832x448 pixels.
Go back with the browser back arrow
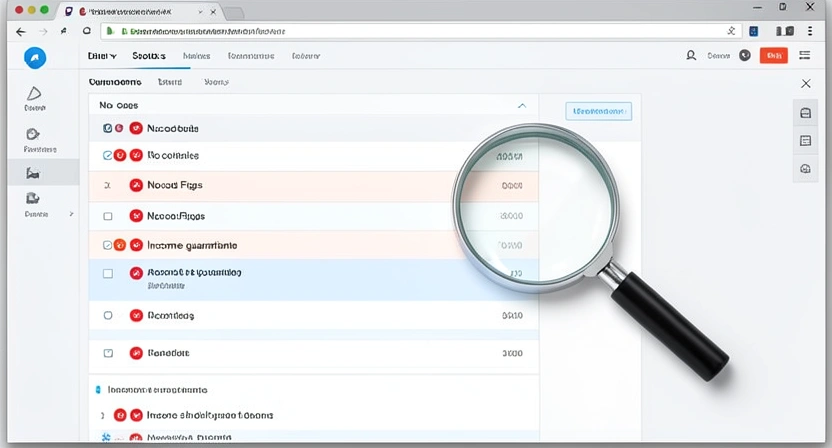click(x=21, y=32)
